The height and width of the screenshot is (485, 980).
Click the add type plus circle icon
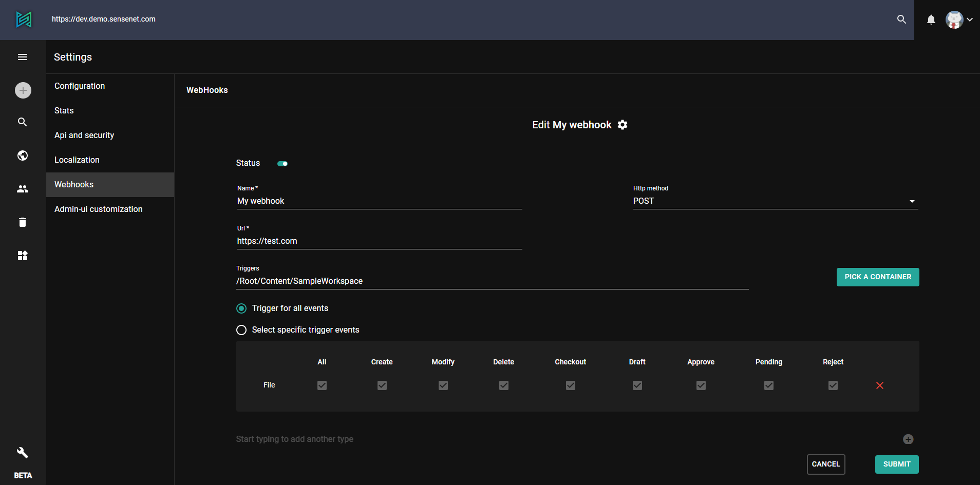click(908, 439)
